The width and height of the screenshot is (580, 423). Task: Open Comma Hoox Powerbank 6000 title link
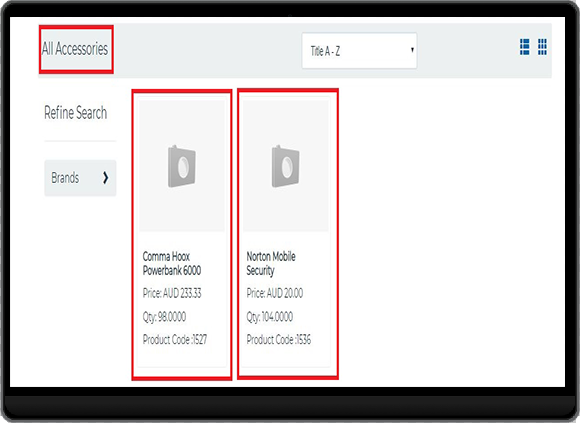tap(172, 263)
